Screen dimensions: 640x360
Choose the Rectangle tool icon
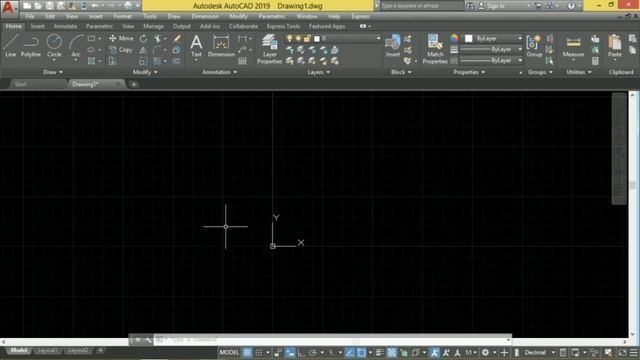tap(91, 38)
